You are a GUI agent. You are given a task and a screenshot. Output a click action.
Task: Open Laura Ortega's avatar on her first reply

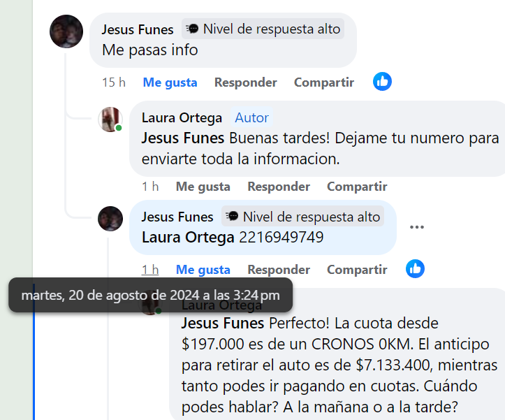110,120
